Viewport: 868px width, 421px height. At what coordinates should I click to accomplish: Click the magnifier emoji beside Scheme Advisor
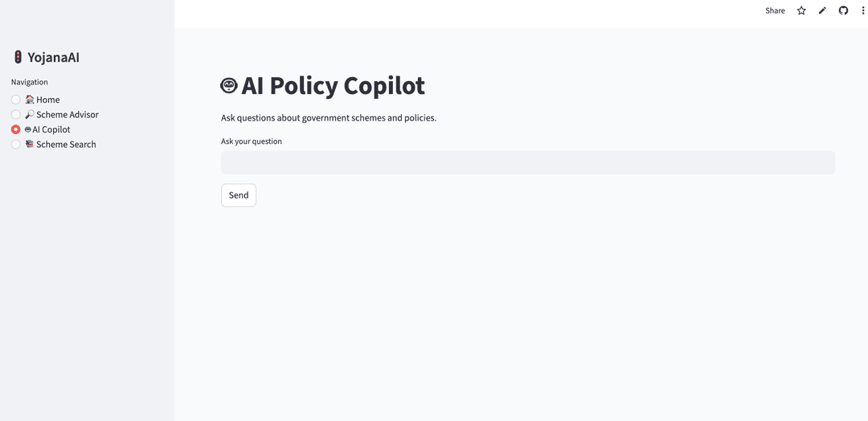point(30,115)
